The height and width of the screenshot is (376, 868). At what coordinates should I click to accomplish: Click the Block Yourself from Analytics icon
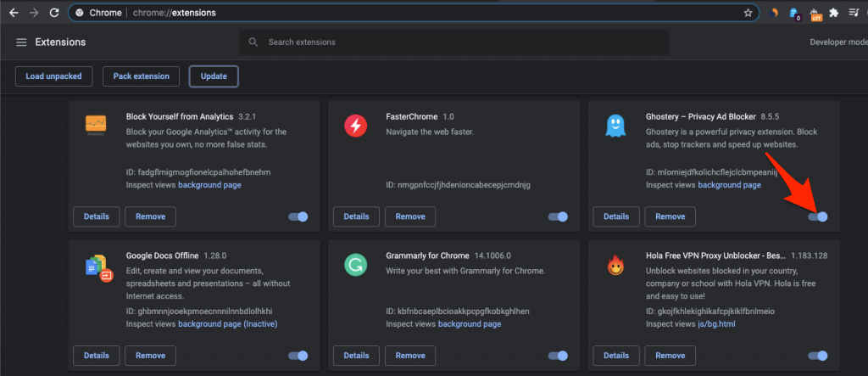[x=96, y=126]
